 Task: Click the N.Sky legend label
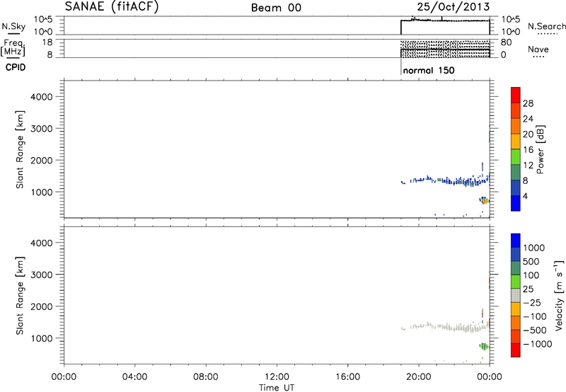pos(13,26)
